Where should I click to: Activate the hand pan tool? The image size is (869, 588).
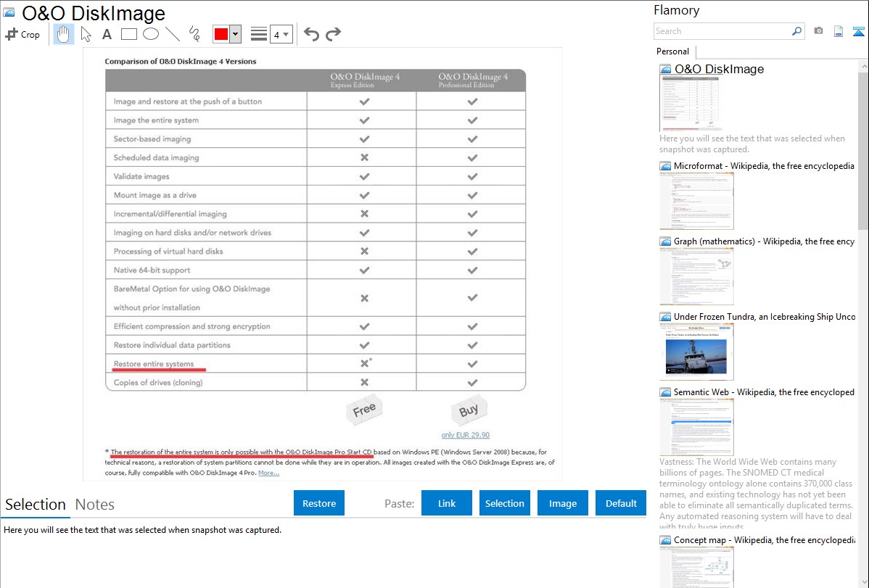click(x=64, y=34)
